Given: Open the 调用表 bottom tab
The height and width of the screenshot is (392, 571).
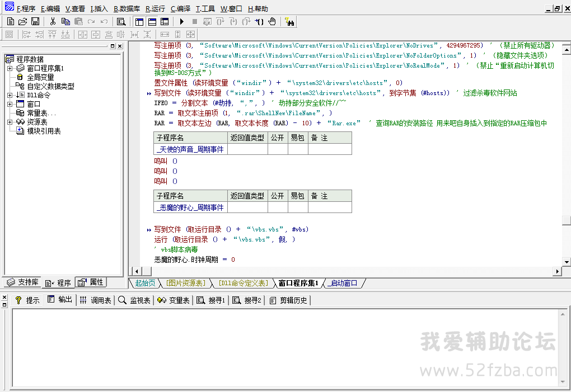Looking at the screenshot, I should click(95, 300).
